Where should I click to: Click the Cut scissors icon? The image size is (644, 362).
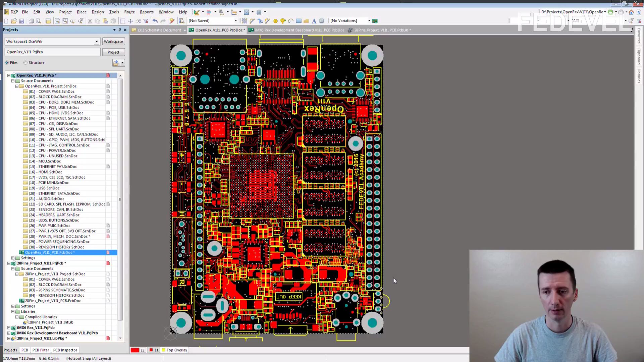coord(90,21)
